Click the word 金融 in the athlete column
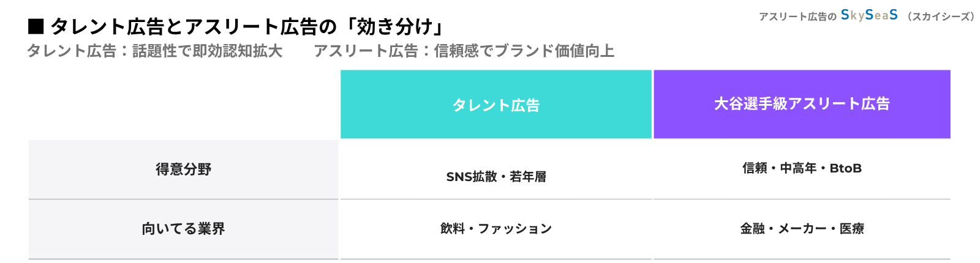This screenshot has height=263, width=980. pos(752,229)
